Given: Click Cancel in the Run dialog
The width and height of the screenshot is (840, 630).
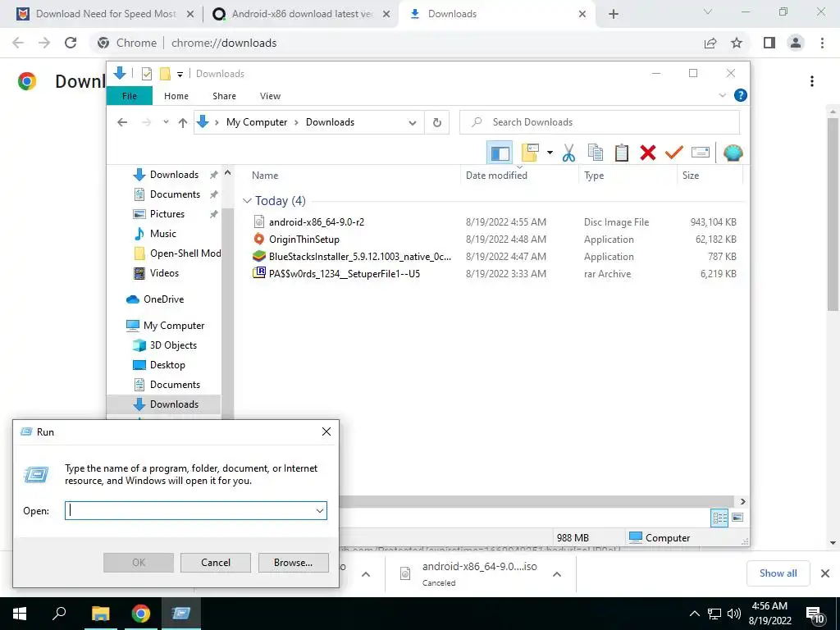Looking at the screenshot, I should point(216,563).
